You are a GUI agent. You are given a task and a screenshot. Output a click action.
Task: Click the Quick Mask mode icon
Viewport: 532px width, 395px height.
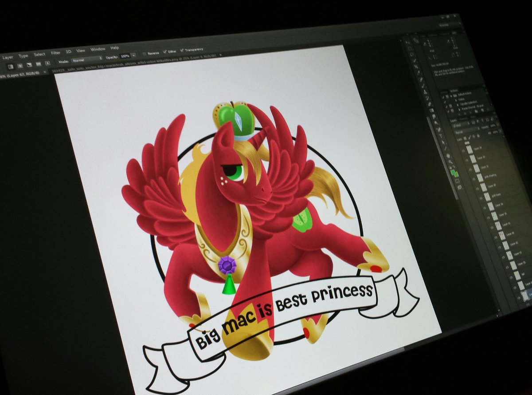[x=457, y=181]
